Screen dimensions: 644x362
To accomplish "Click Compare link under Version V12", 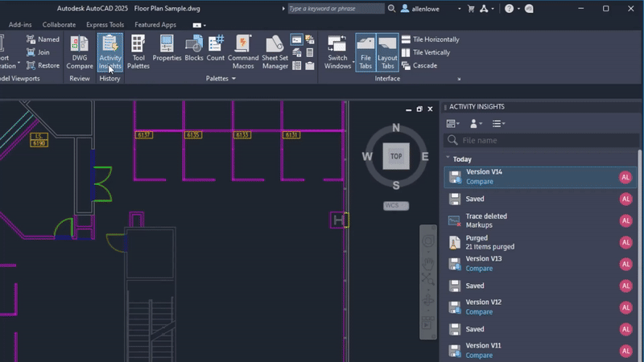I will pyautogui.click(x=479, y=312).
